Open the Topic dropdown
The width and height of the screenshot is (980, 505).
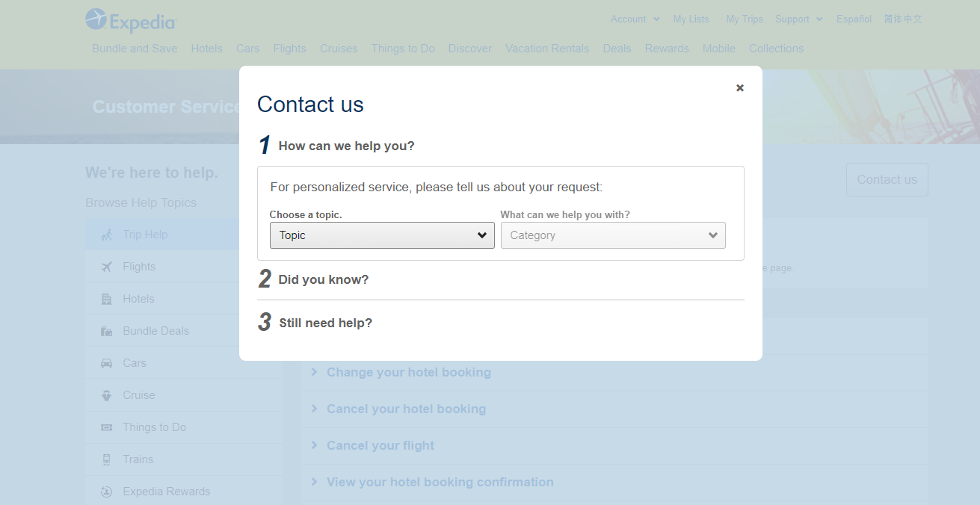point(382,235)
